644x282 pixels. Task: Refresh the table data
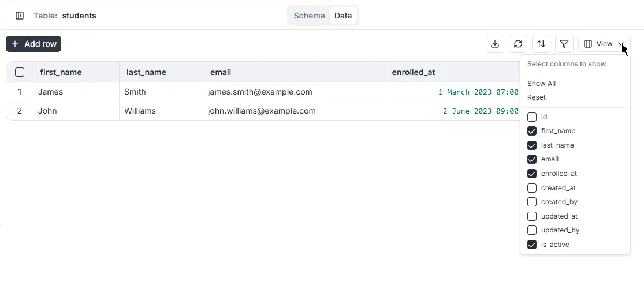coord(518,44)
